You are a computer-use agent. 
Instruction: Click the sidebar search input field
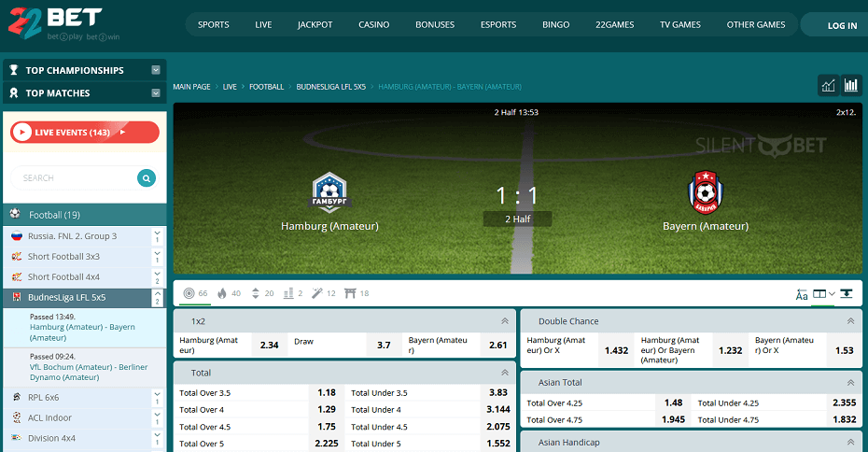[x=75, y=177]
